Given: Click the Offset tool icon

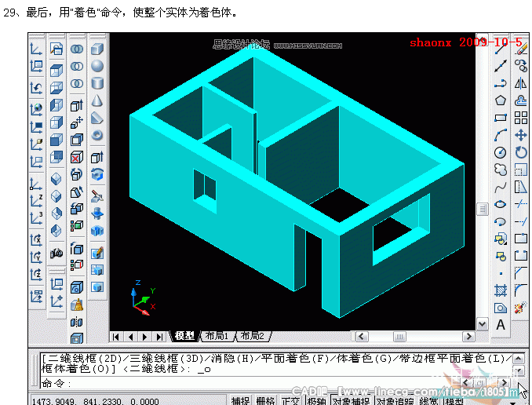Looking at the screenshot, I should click(x=521, y=100).
